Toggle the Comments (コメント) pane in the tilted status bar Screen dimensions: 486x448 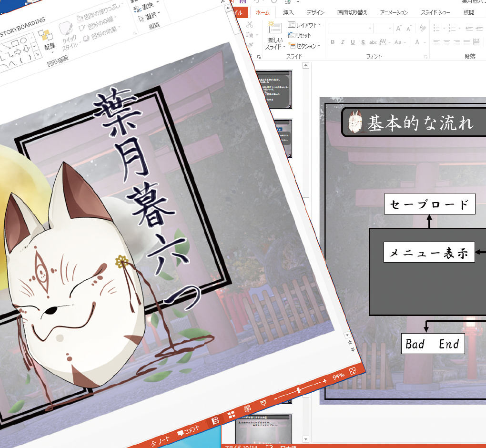189,431
